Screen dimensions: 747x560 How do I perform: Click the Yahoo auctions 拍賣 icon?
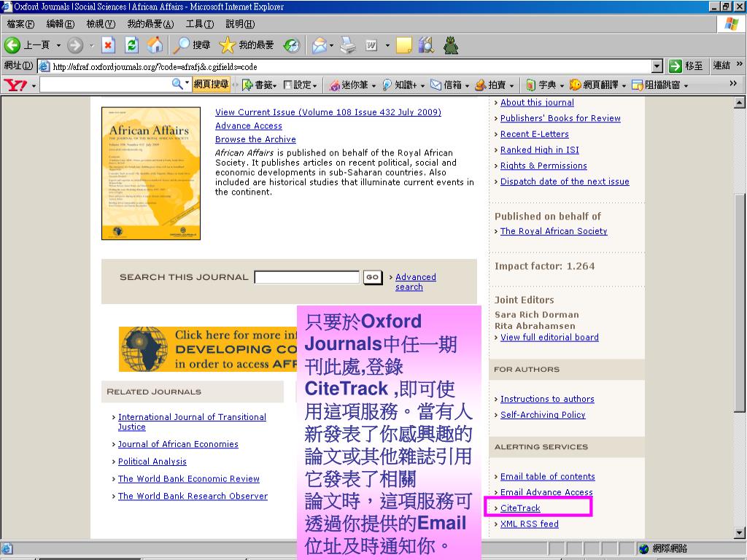[x=480, y=85]
